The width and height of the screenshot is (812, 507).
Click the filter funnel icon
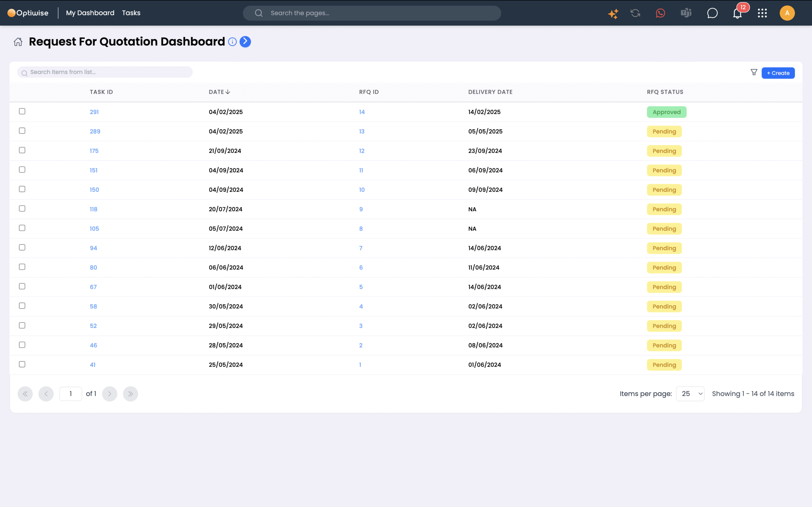tap(754, 72)
